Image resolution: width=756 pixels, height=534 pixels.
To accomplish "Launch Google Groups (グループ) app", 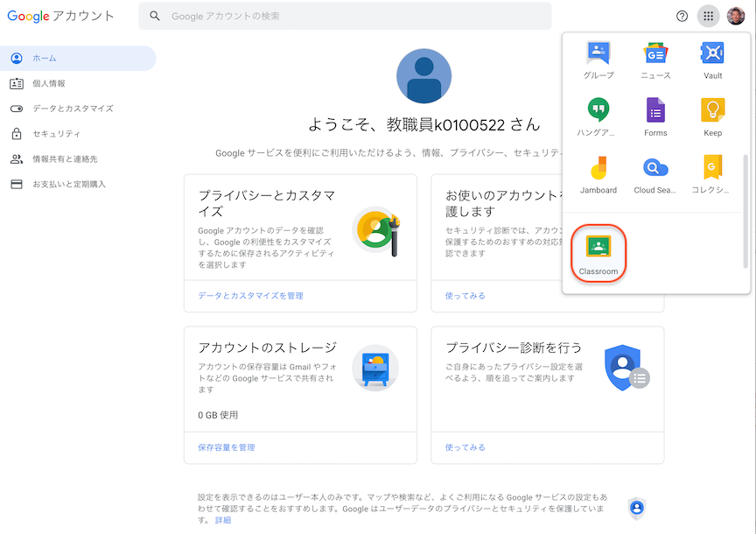I will [598, 60].
